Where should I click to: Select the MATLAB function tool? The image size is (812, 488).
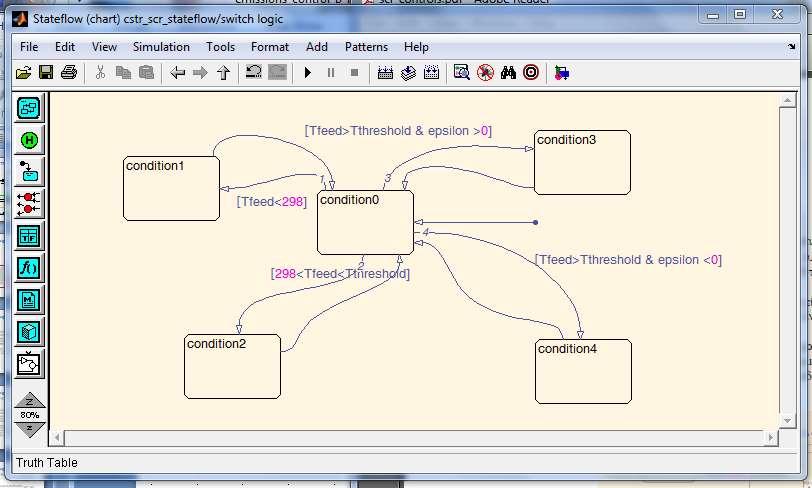click(x=28, y=300)
